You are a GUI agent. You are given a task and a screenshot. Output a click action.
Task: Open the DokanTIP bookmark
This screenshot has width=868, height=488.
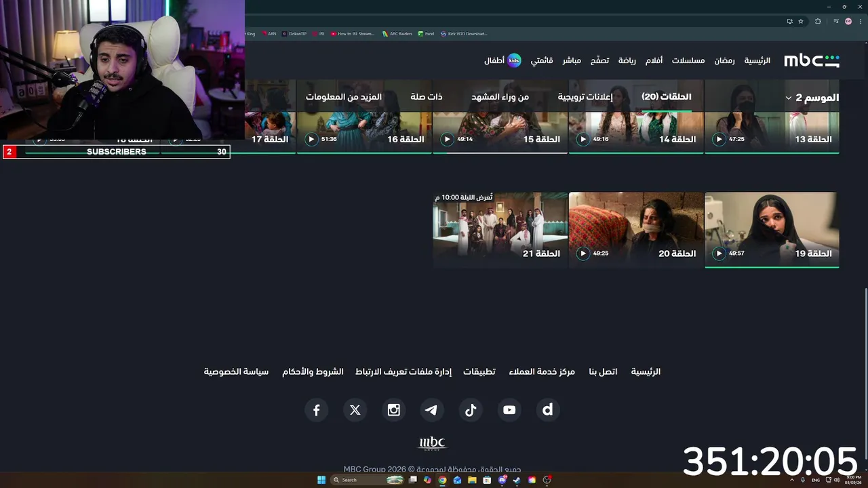(x=295, y=33)
